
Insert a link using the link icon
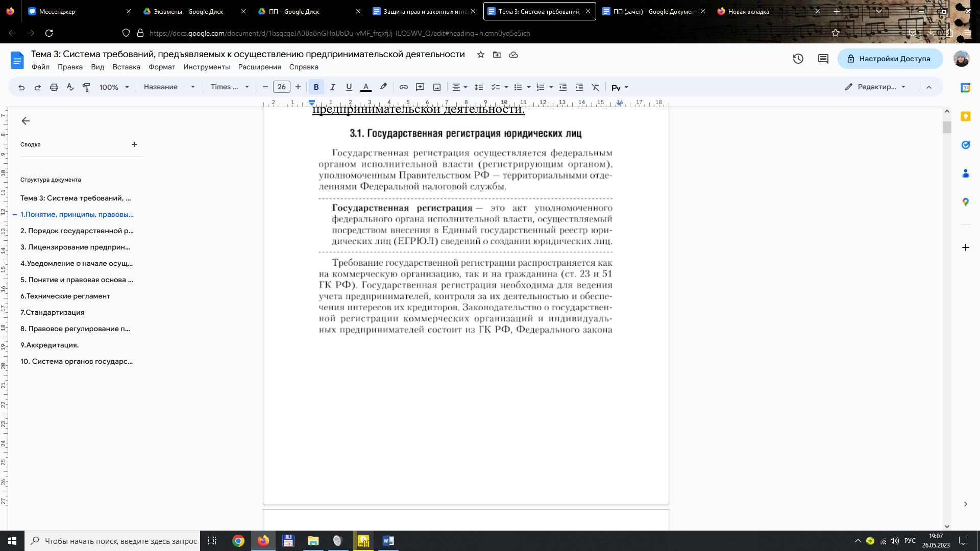tap(404, 87)
